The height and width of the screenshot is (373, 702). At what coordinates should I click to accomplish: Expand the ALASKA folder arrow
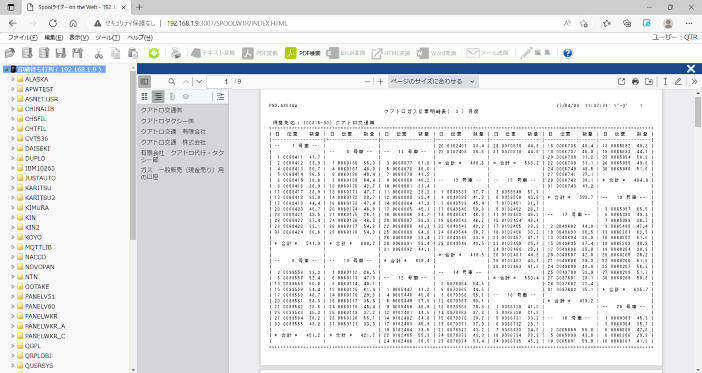tap(13, 79)
